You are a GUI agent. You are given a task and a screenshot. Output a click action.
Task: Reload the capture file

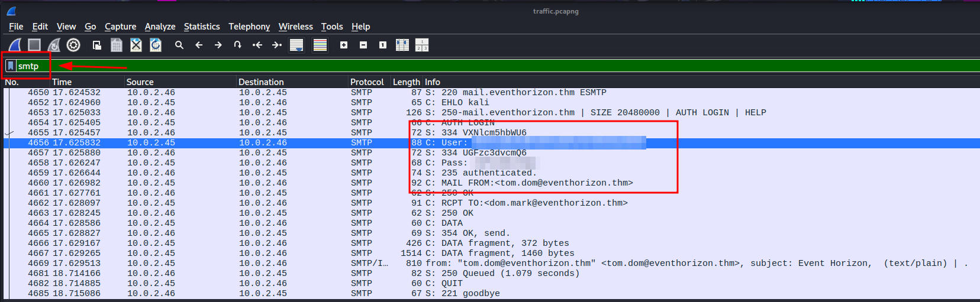tap(156, 45)
